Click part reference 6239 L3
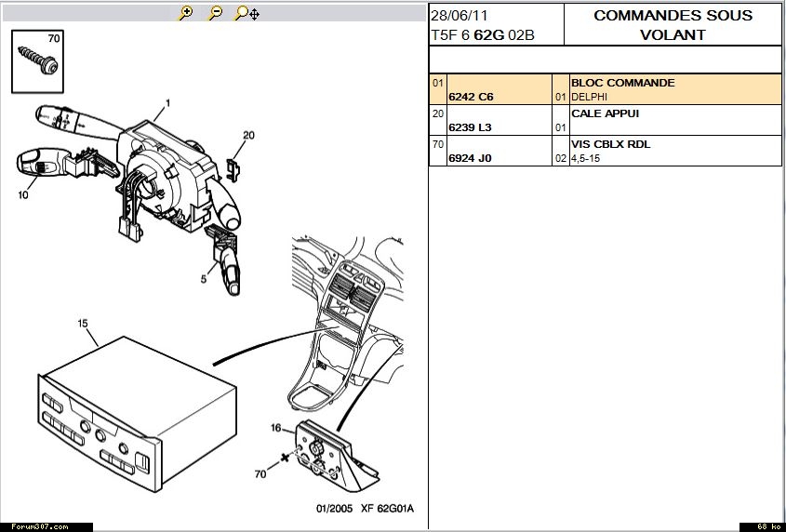This screenshot has height=532, width=786. click(470, 127)
